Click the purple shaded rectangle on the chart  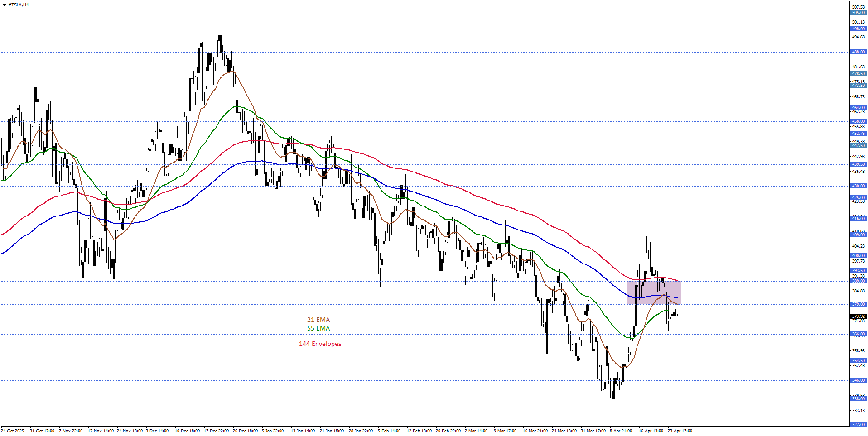pyautogui.click(x=653, y=292)
